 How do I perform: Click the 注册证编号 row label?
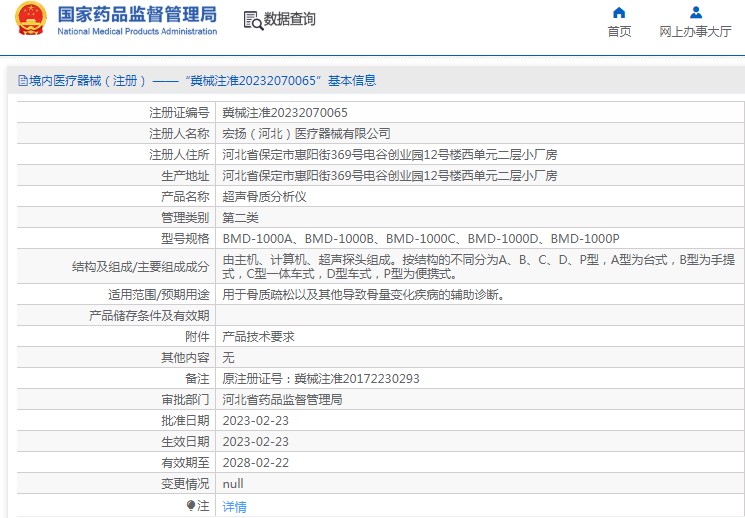click(x=179, y=113)
